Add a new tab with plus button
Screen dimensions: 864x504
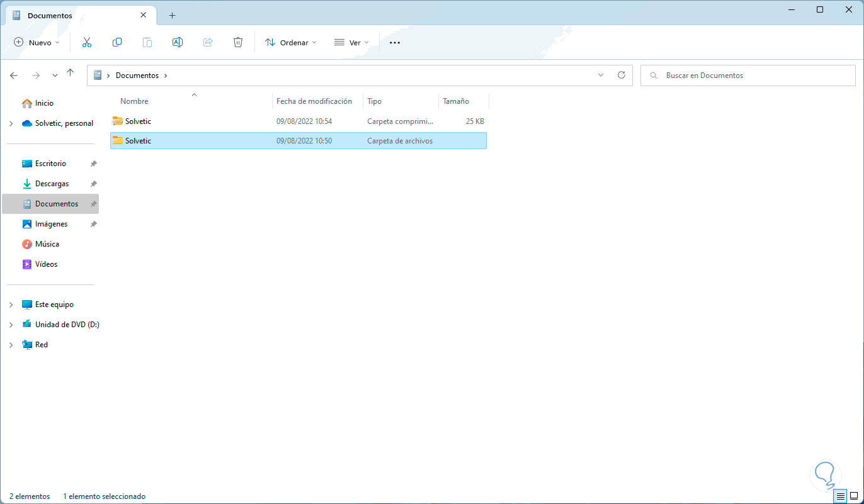[172, 15]
